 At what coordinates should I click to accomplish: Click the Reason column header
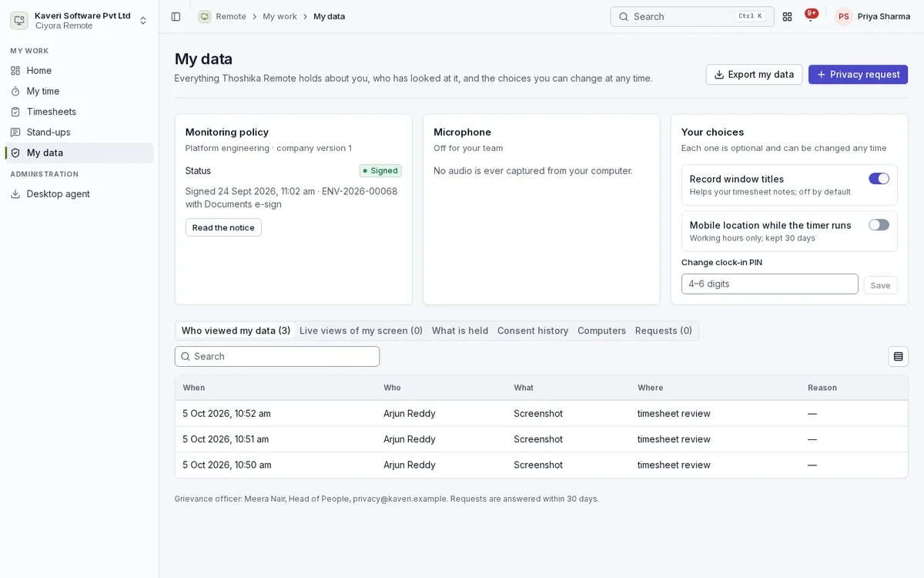point(822,388)
